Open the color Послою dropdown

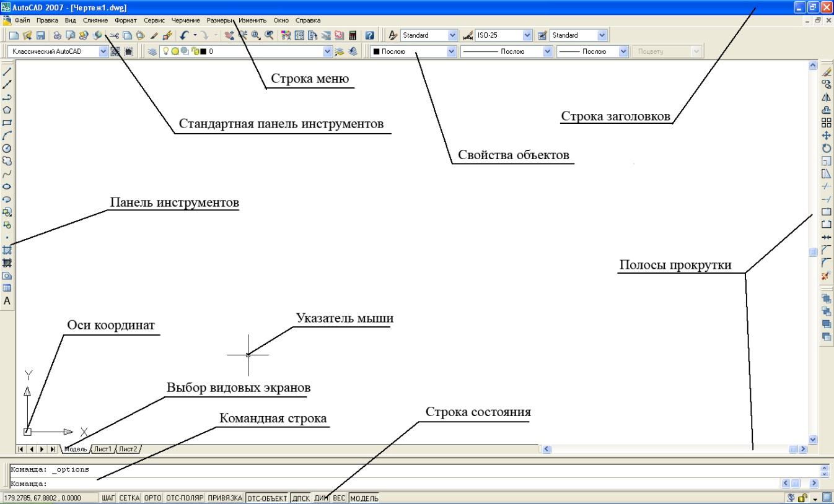tap(452, 51)
